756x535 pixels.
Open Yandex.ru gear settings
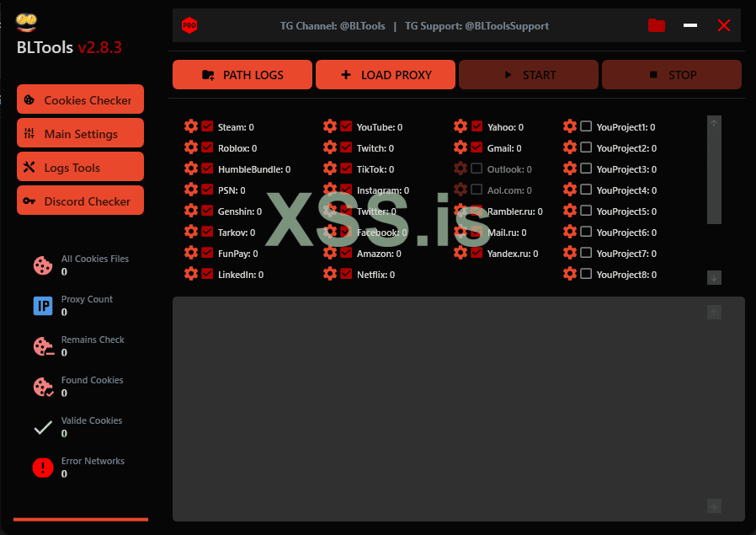[461, 254]
